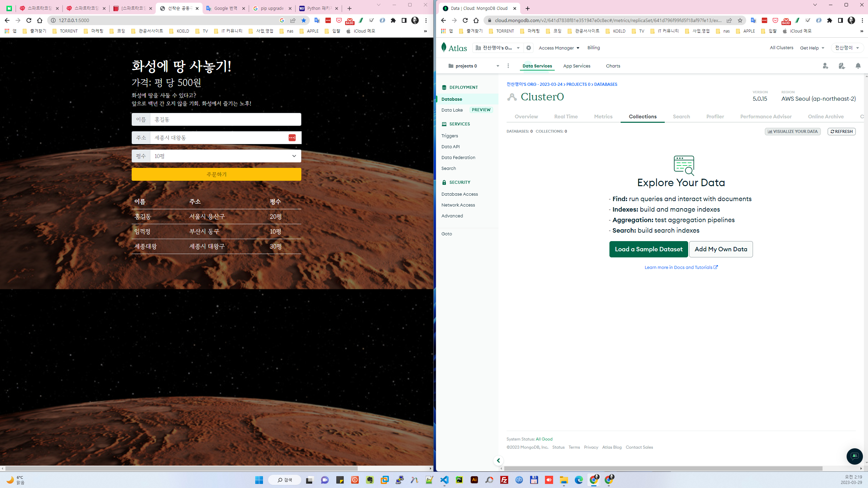Open Visual Studio Code from the taskbar
868x488 pixels.
444,480
